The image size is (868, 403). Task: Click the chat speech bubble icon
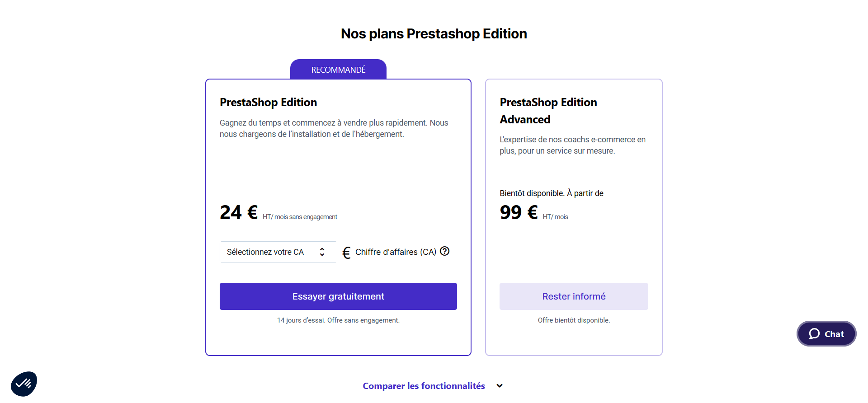pos(814,334)
